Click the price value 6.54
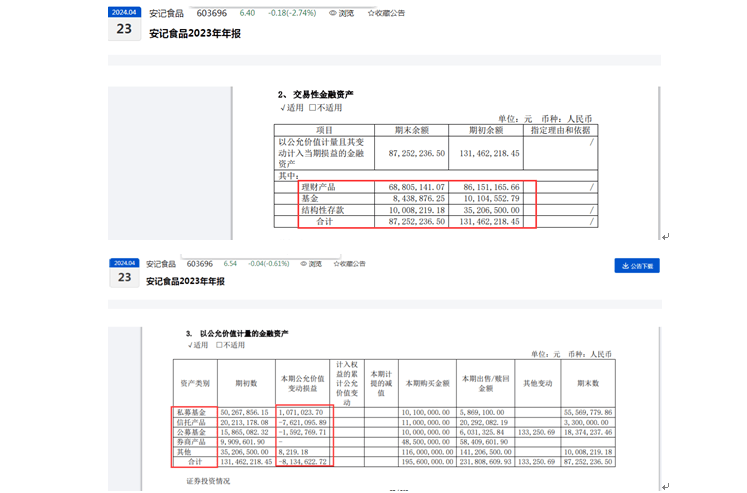 (x=230, y=264)
